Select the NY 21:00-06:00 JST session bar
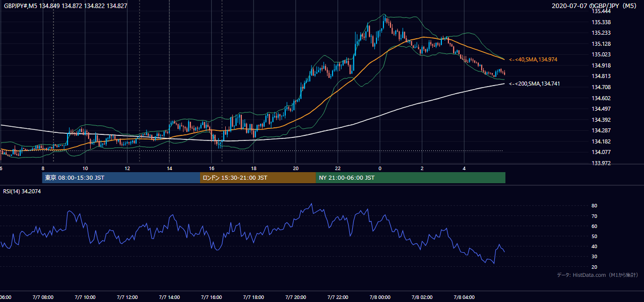The width and height of the screenshot is (644, 302). coord(411,178)
